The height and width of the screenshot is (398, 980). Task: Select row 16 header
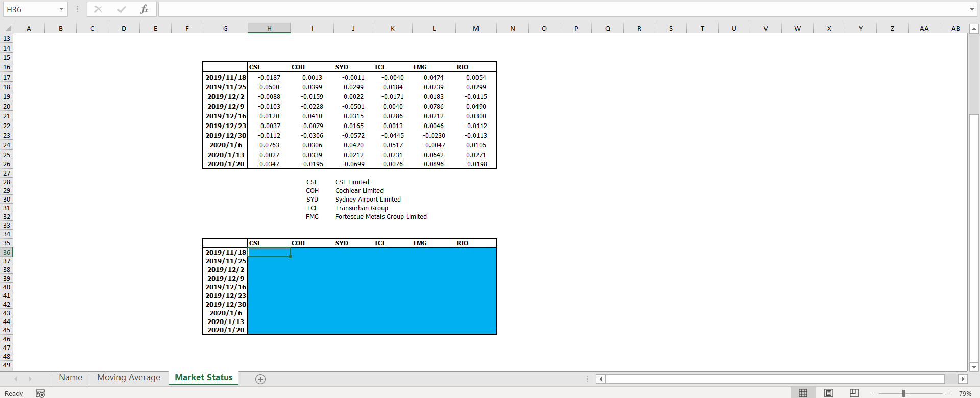point(7,67)
